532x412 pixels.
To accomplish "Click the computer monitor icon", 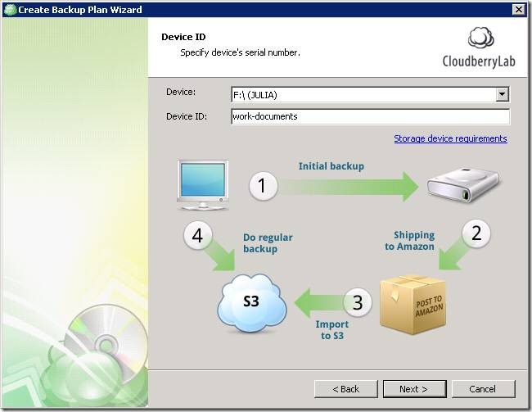I will click(x=202, y=185).
